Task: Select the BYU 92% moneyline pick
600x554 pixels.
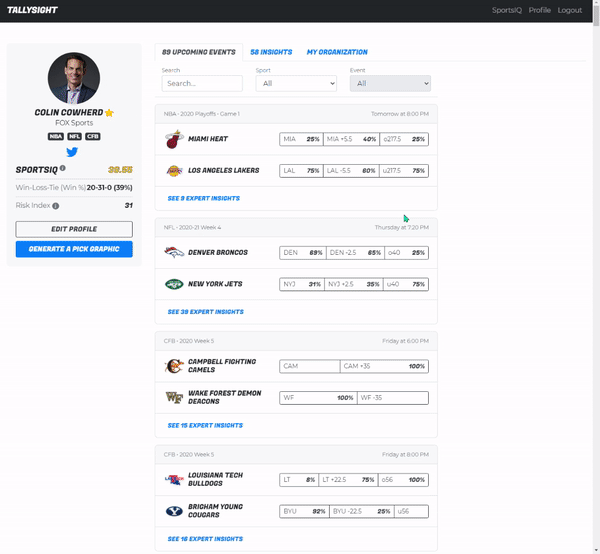Action: 304,511
